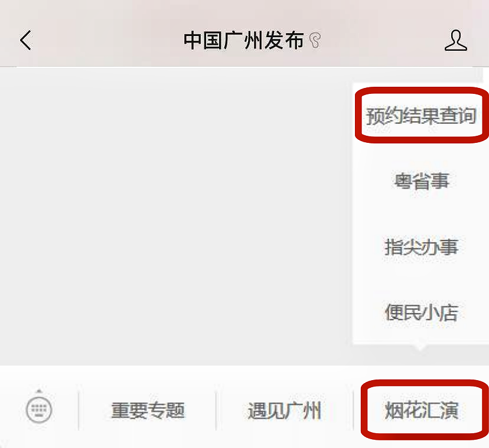Screen dimensions: 489x448
Task: Click the popup menu's pointer triangle
Action: (420, 347)
